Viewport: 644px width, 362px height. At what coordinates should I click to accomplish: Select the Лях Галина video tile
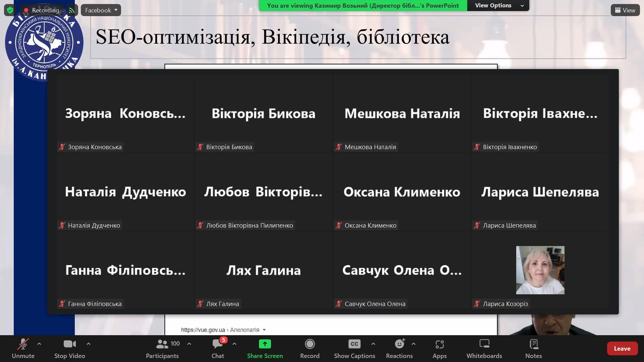[x=264, y=270]
